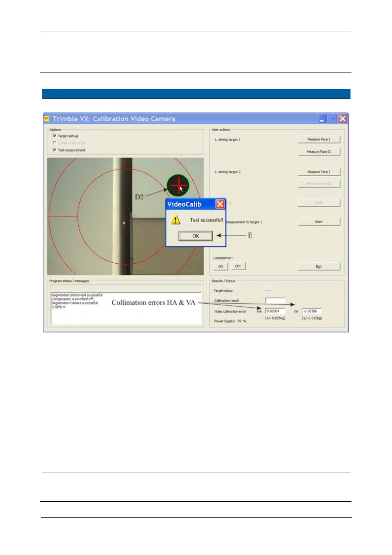Click disabled Measure Face II for target 2
Viewport: 392px width, 555px height.
(x=319, y=184)
